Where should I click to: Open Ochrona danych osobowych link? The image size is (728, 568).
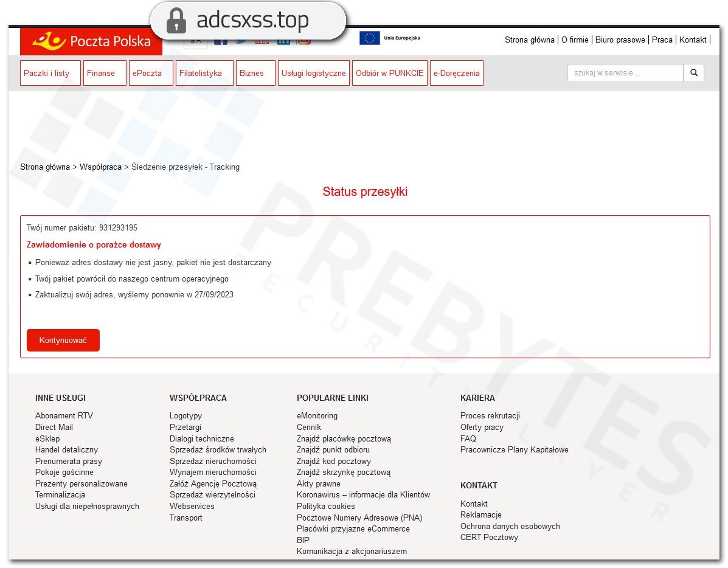click(510, 527)
